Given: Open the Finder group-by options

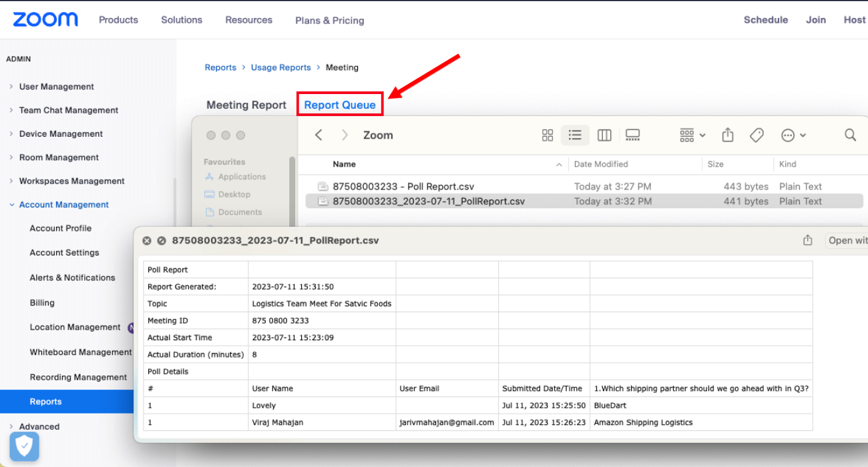Looking at the screenshot, I should [692, 135].
